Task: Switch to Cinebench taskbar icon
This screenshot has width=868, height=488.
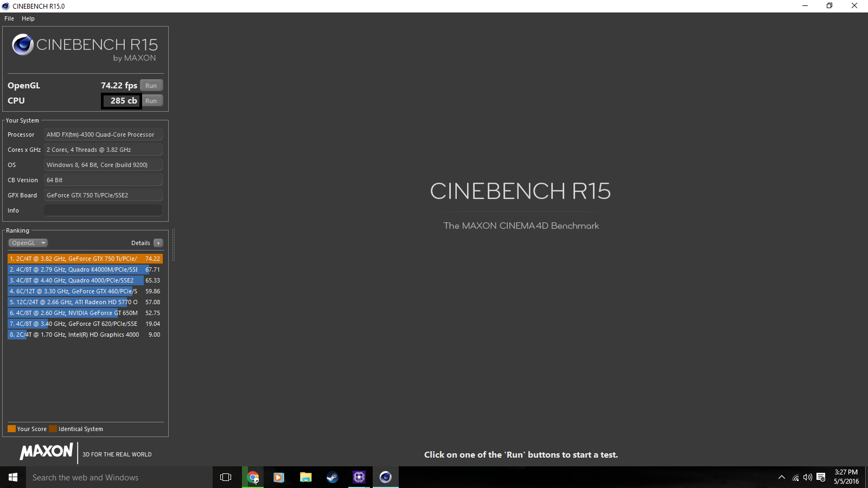Action: [385, 477]
